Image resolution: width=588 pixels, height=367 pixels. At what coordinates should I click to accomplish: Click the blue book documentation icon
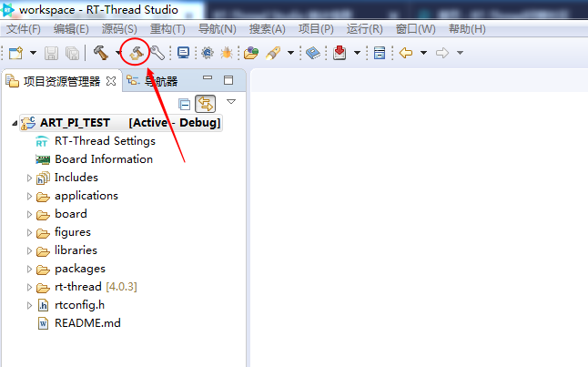[313, 53]
